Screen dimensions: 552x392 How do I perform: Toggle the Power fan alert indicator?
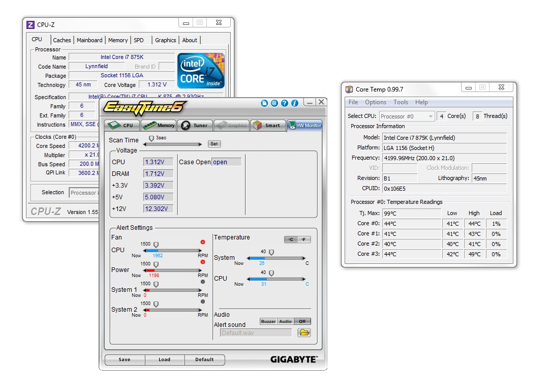pos(203,262)
